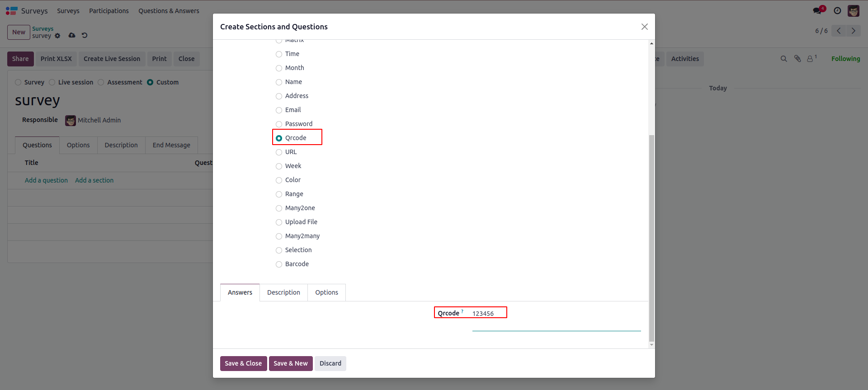The width and height of the screenshot is (868, 390).
Task: Open the Questions & Answers menu
Action: coord(169,11)
